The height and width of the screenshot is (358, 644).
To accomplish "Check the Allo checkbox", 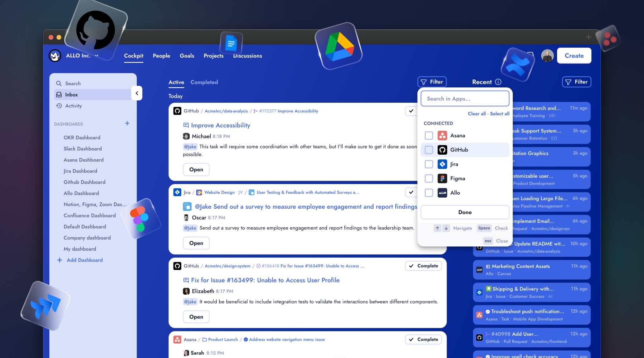I will point(429,193).
